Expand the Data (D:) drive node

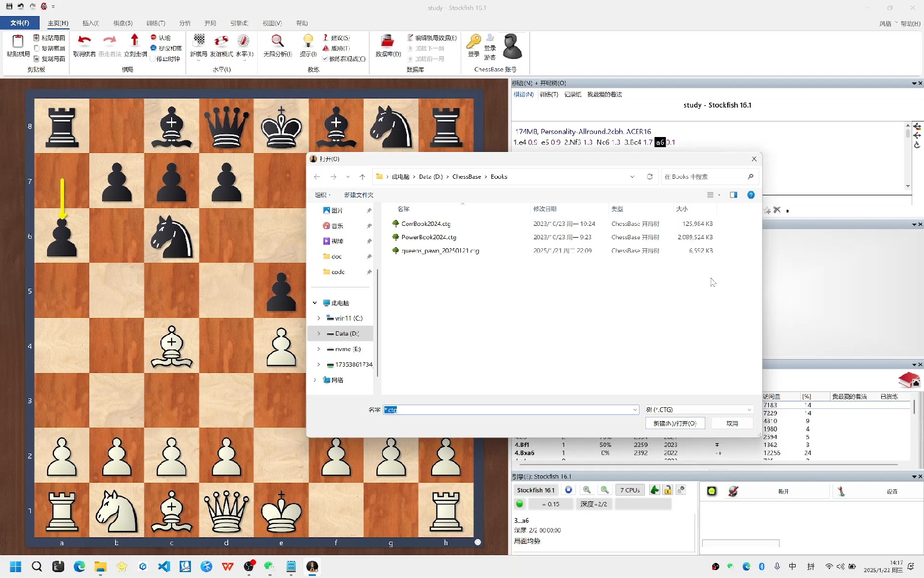click(319, 333)
